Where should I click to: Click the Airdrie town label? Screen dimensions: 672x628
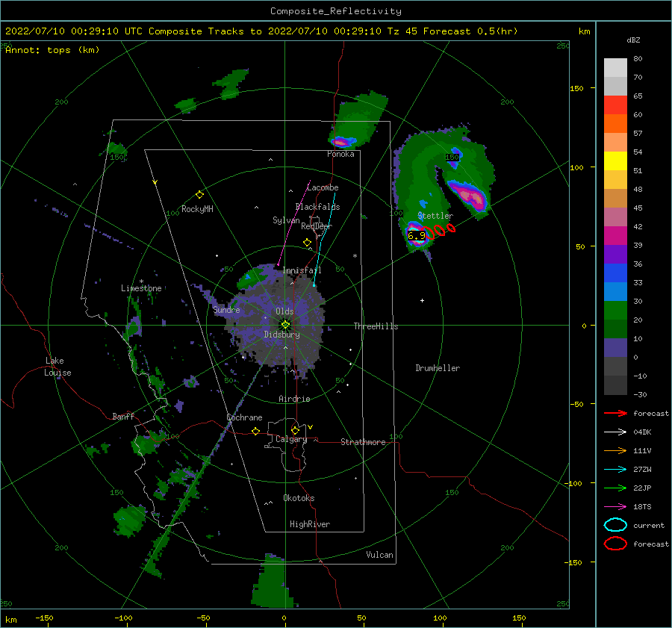pyautogui.click(x=294, y=399)
